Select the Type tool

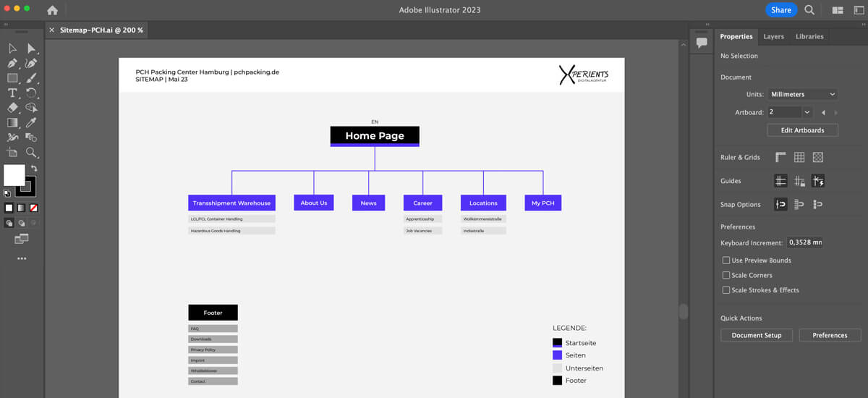point(12,93)
